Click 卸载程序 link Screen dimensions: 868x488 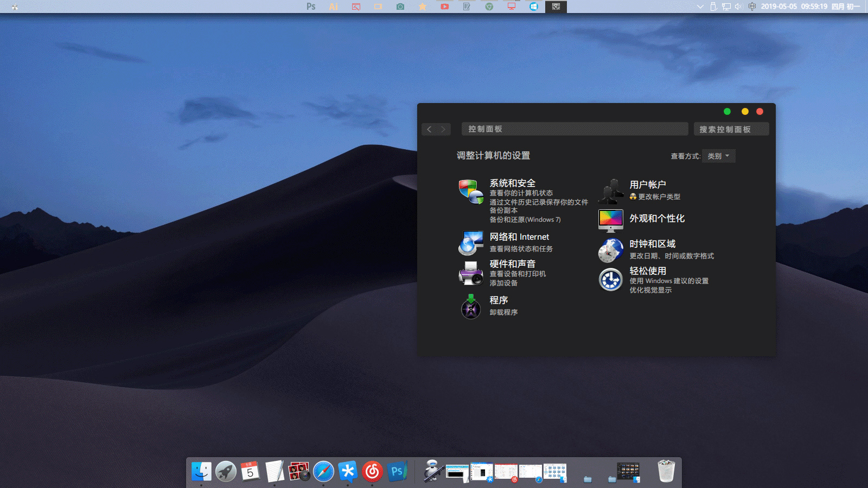coord(503,312)
